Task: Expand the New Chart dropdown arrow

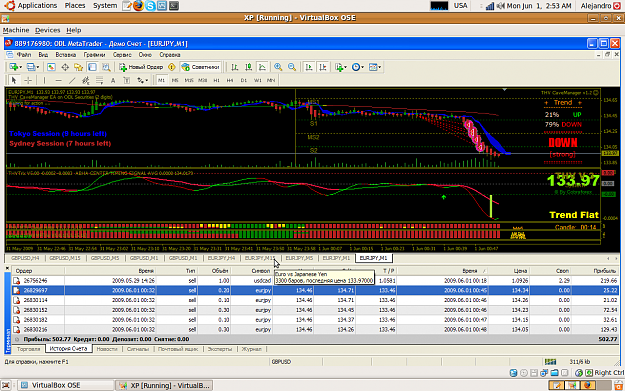Action: coord(20,67)
